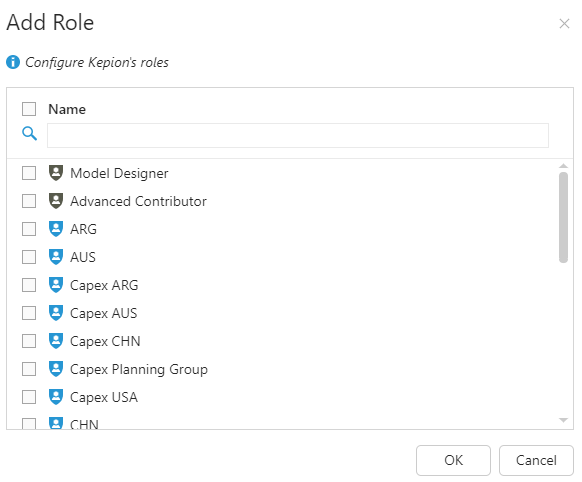Click the Name column header
This screenshot has width=582, height=482.
coord(67,109)
